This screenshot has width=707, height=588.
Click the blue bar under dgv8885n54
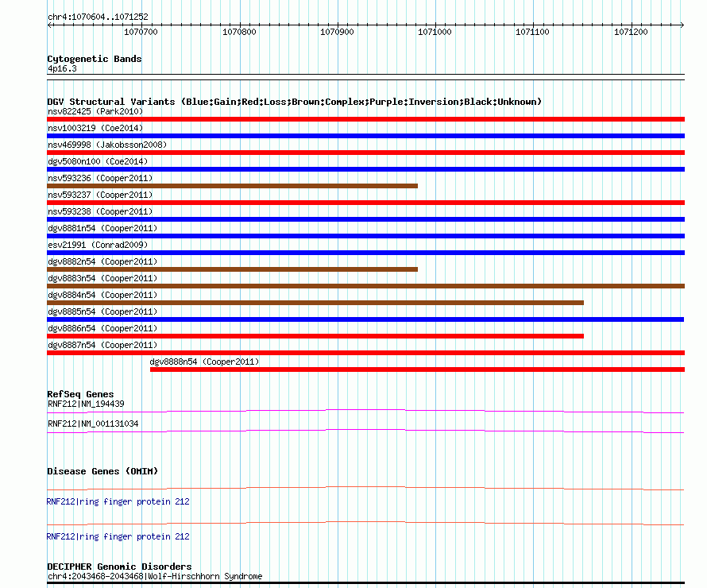pos(365,319)
